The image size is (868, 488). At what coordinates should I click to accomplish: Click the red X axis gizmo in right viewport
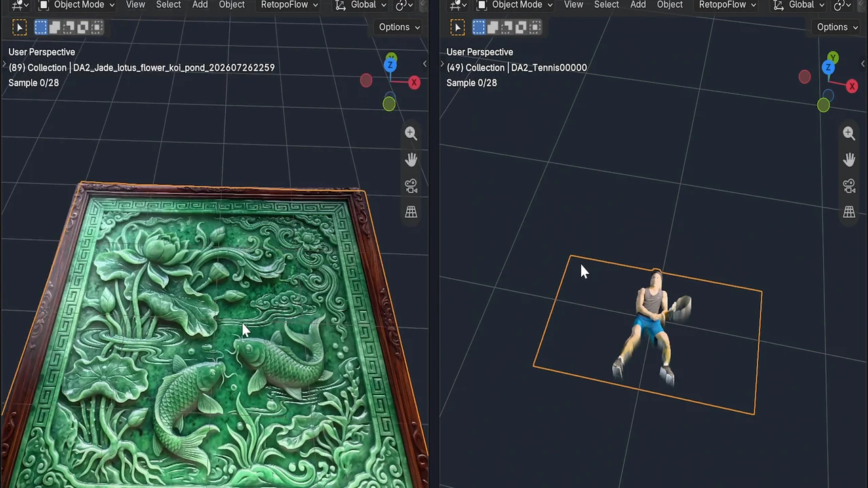point(852,86)
